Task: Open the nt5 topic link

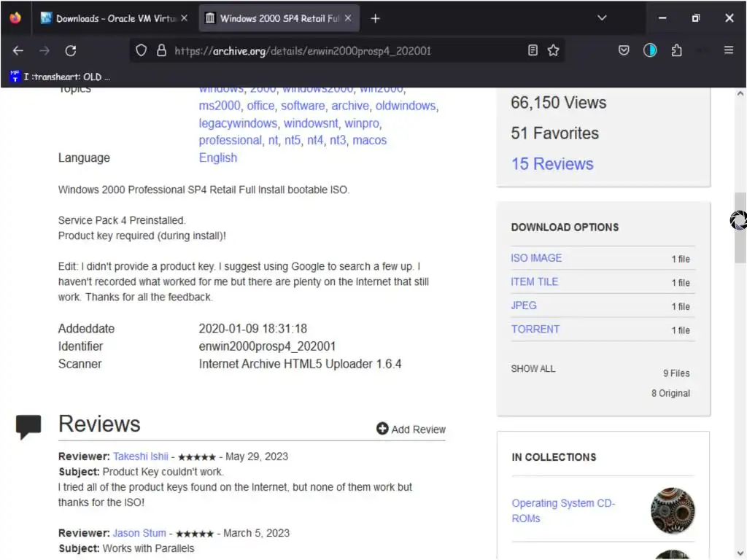Action: [x=293, y=141]
